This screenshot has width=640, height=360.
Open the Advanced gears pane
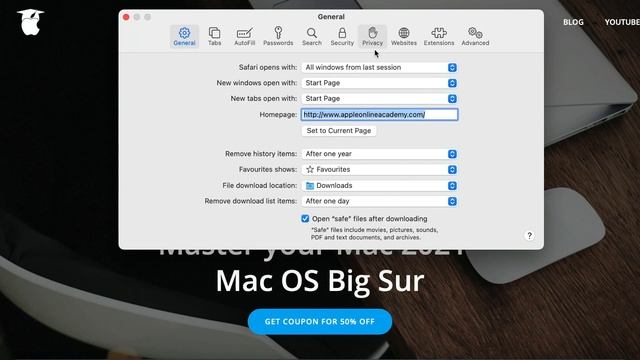click(475, 36)
